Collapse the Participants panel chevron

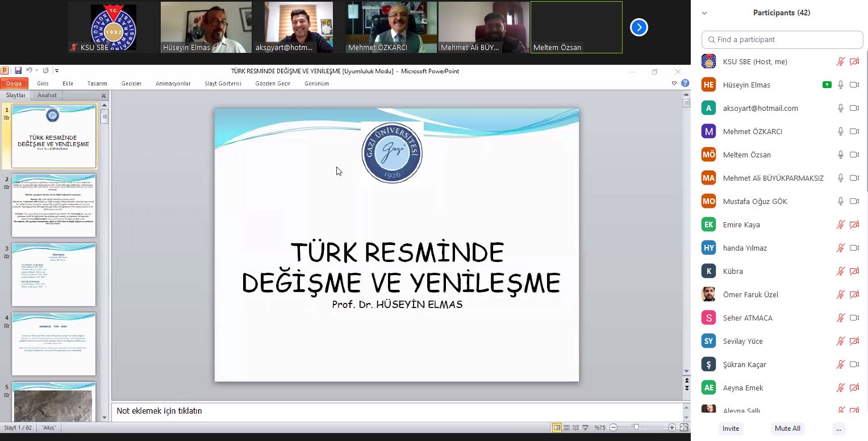click(704, 13)
